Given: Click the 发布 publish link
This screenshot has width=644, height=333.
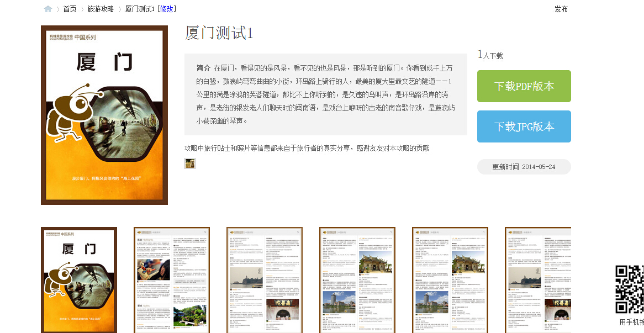Looking at the screenshot, I should [561, 9].
